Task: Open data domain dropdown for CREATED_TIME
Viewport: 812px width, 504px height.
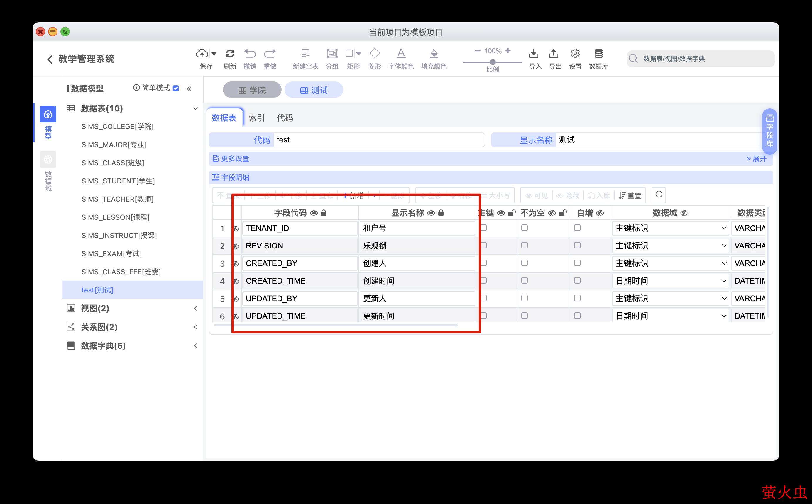Action: pyautogui.click(x=669, y=281)
